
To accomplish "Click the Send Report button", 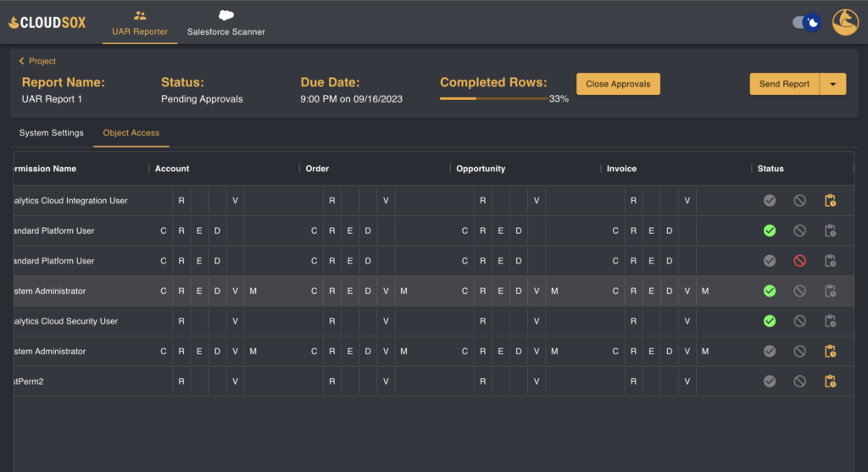I will click(x=784, y=84).
